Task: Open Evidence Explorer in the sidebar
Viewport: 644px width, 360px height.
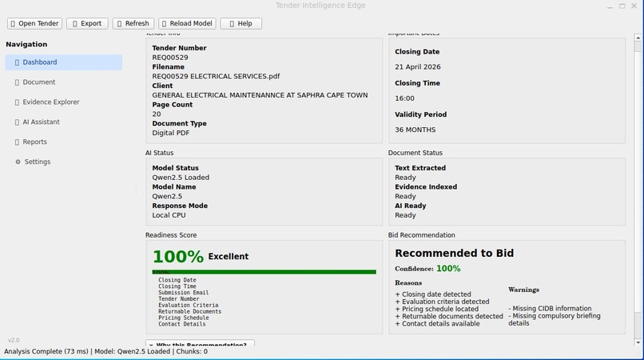Action: tap(64, 102)
